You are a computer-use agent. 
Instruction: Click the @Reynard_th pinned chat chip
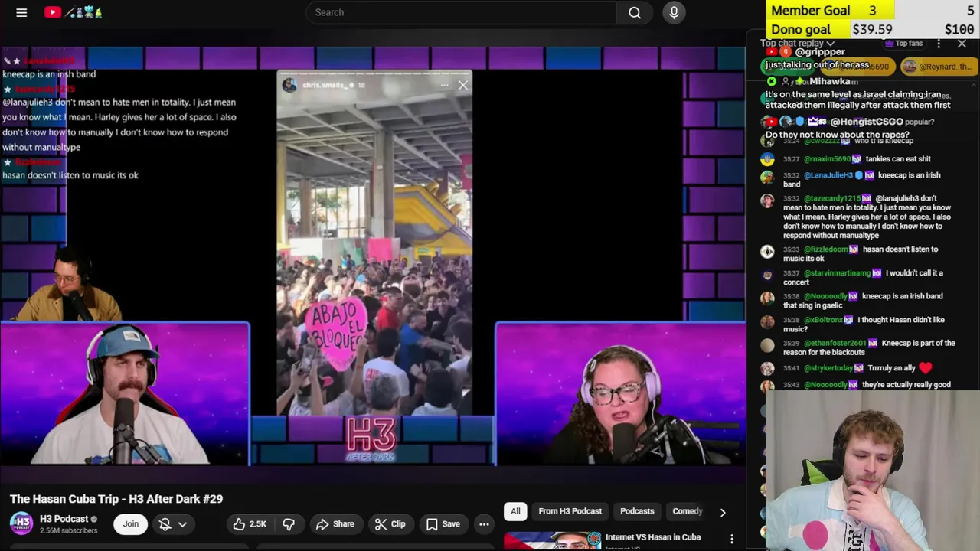(938, 67)
